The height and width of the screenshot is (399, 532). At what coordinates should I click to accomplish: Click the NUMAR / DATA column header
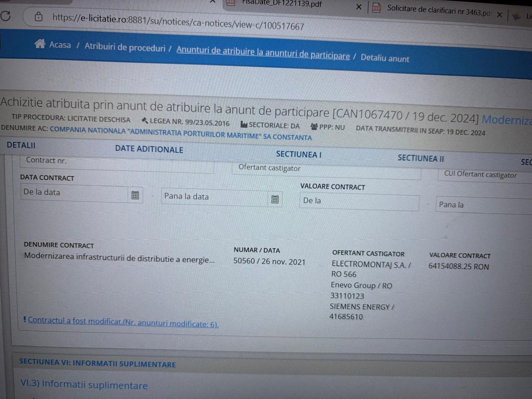click(256, 250)
